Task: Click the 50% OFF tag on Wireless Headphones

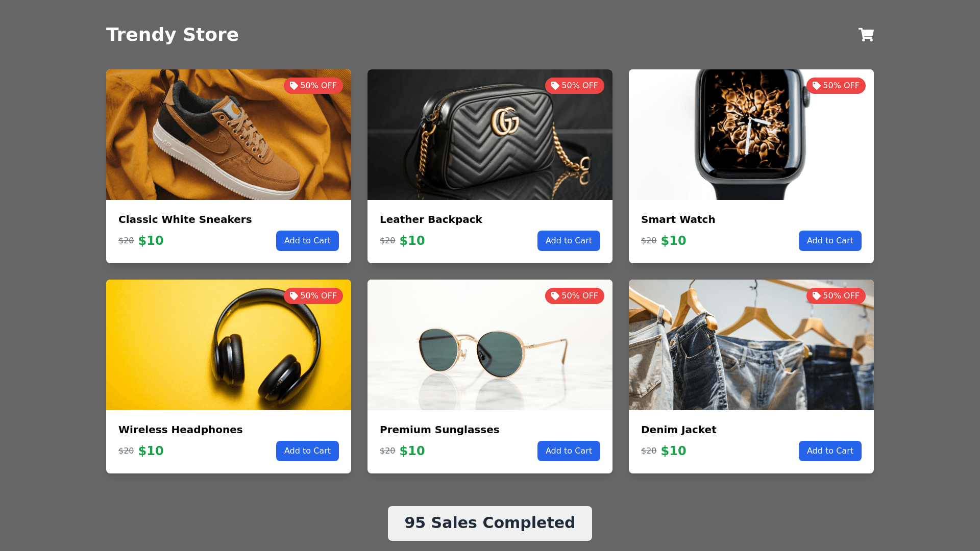Action: pos(313,296)
